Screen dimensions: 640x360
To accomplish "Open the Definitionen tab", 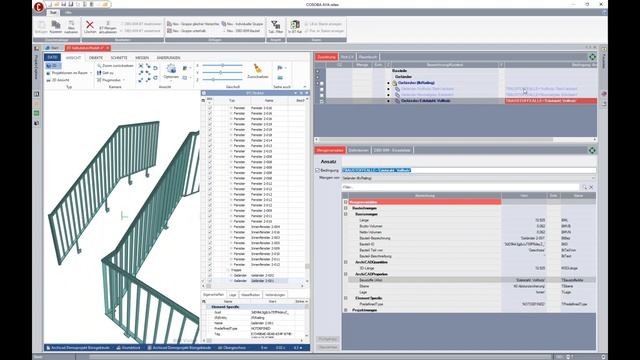I will [358, 150].
